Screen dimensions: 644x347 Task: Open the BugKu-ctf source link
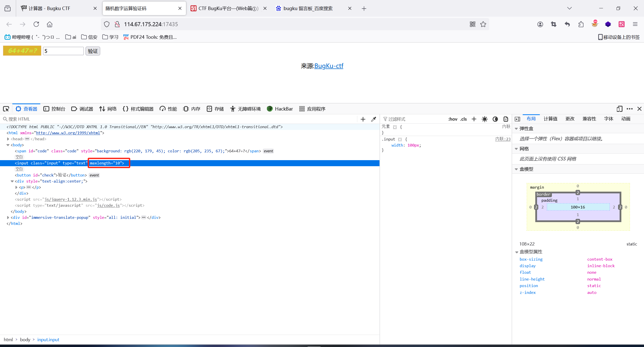coord(329,66)
